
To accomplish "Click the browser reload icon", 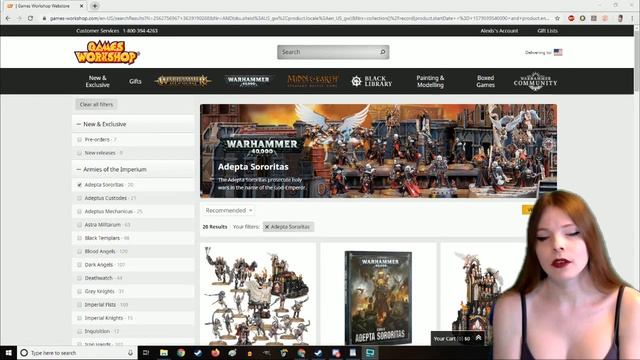I will point(30,18).
